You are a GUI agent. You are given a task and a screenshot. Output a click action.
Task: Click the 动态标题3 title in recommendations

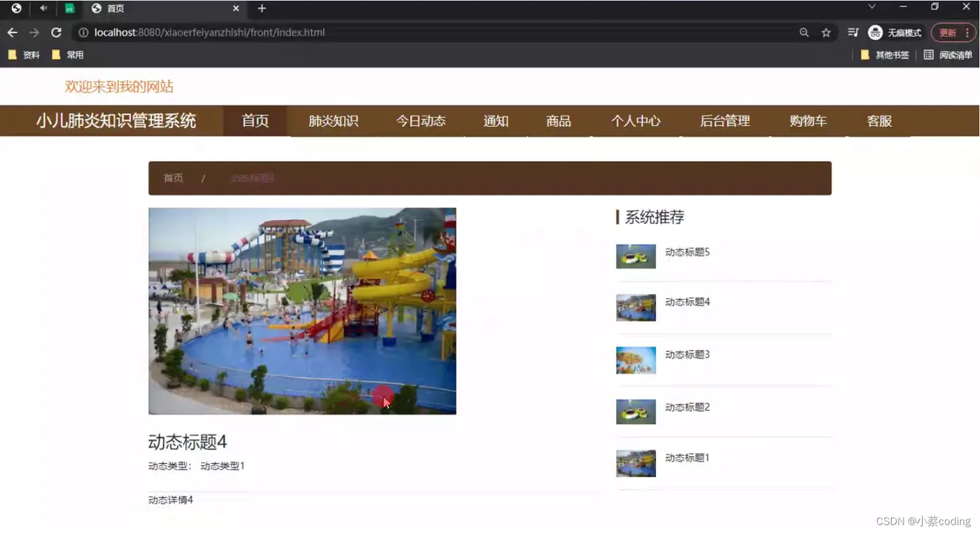(687, 354)
